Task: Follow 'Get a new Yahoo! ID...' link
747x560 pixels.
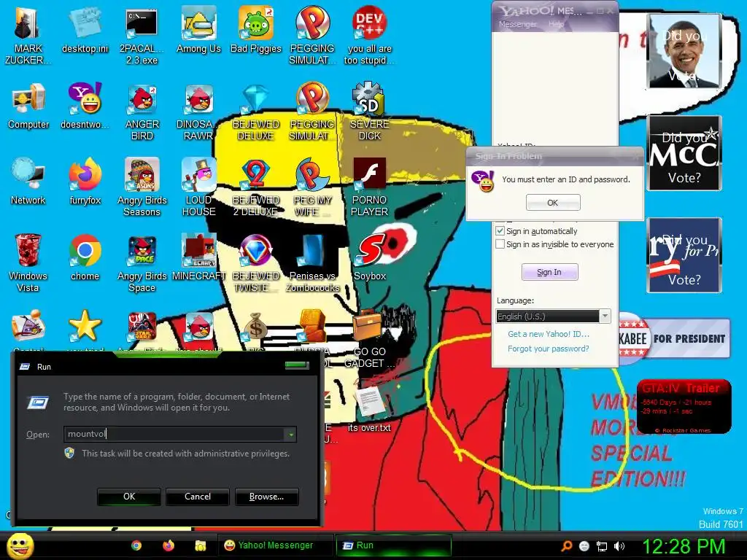Action: click(x=549, y=334)
